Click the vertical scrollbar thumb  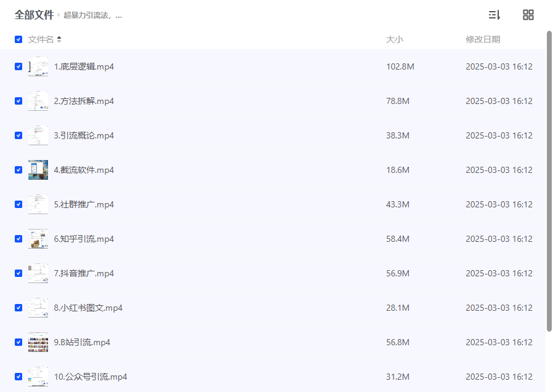point(549,178)
